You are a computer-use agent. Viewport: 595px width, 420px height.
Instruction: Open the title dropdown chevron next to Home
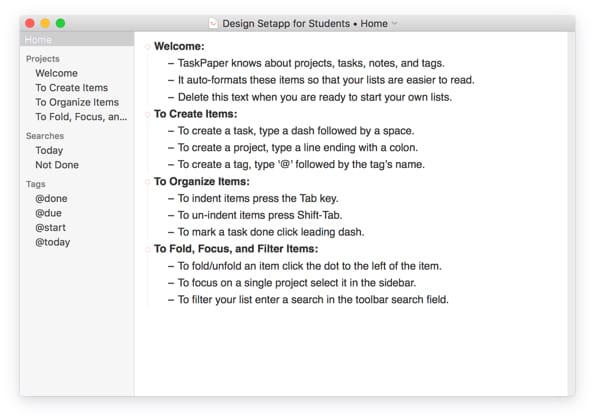click(395, 24)
